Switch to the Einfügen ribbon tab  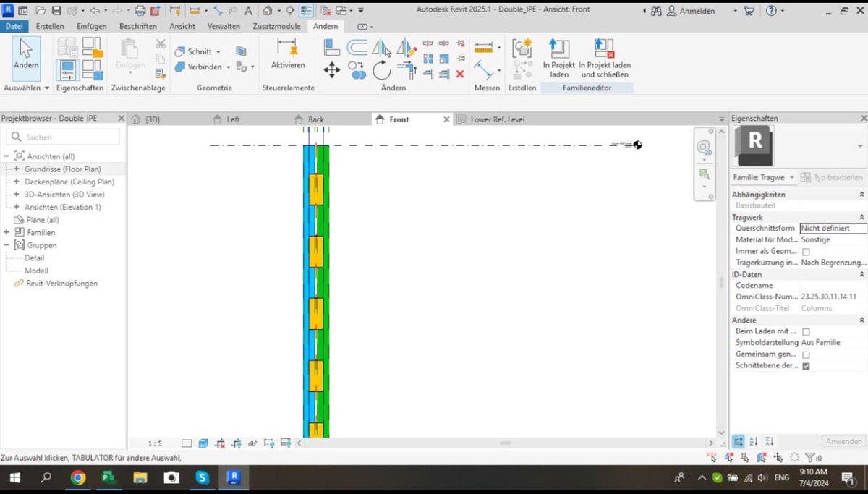pos(92,26)
